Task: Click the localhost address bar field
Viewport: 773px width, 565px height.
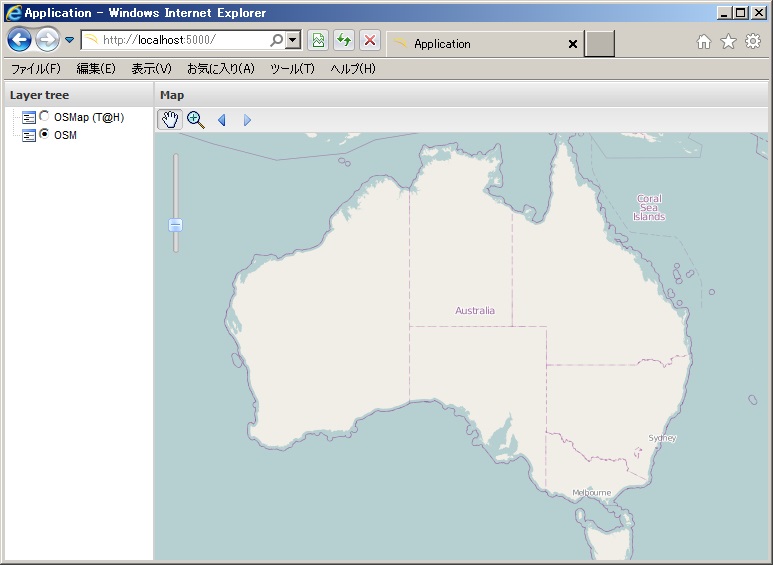Action: pyautogui.click(x=180, y=41)
